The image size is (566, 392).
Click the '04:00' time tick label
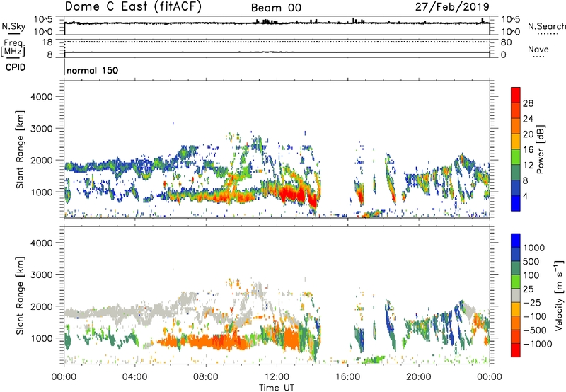click(134, 376)
